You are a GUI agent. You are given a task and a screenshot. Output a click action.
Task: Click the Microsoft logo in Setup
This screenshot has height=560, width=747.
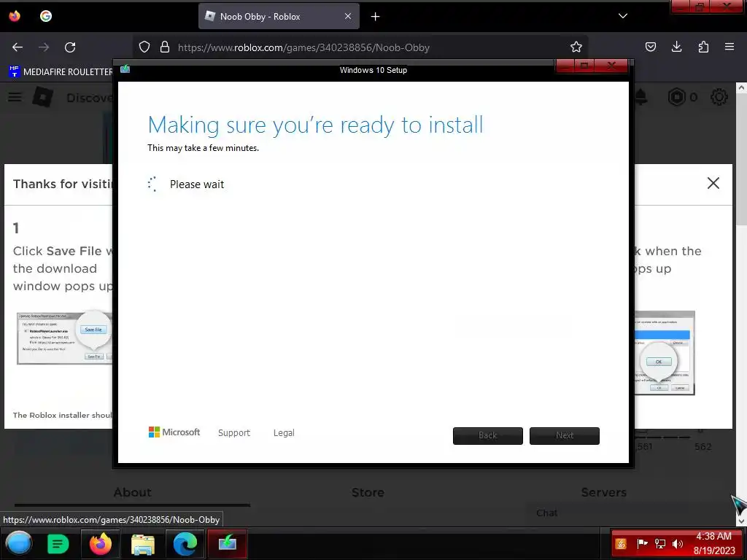[174, 432]
